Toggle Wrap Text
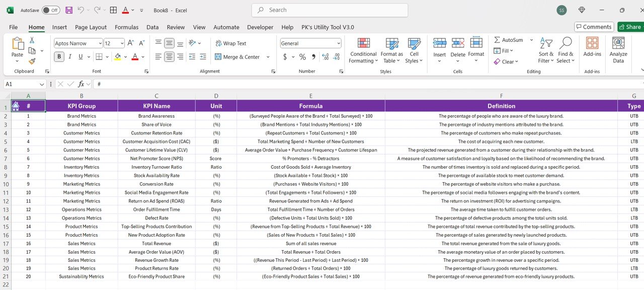644x290 pixels. click(x=231, y=43)
